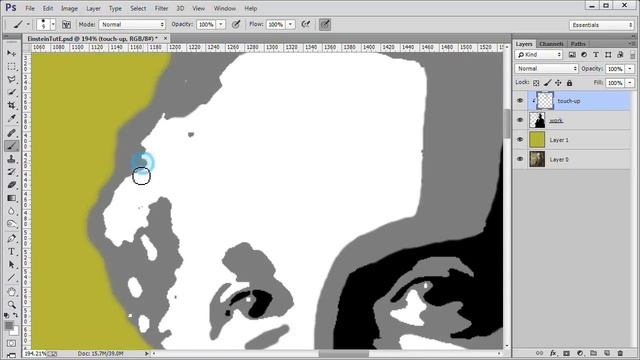
Task: Open layer Opacity slider arrow
Action: click(630, 69)
